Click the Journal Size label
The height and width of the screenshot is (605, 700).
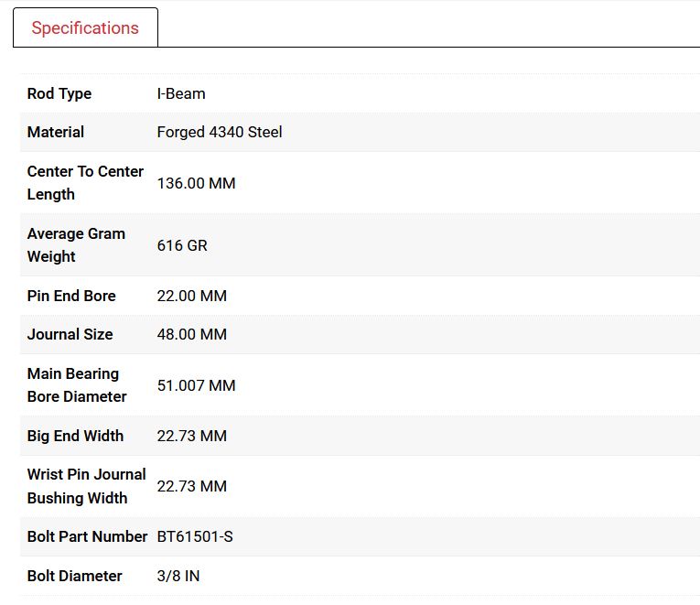(x=70, y=334)
